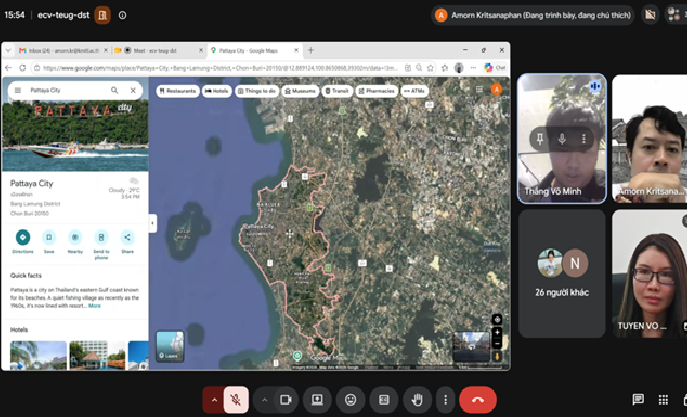
Task: Mute Thắng Võ Minh via tile microphone icon
Action: click(562, 139)
